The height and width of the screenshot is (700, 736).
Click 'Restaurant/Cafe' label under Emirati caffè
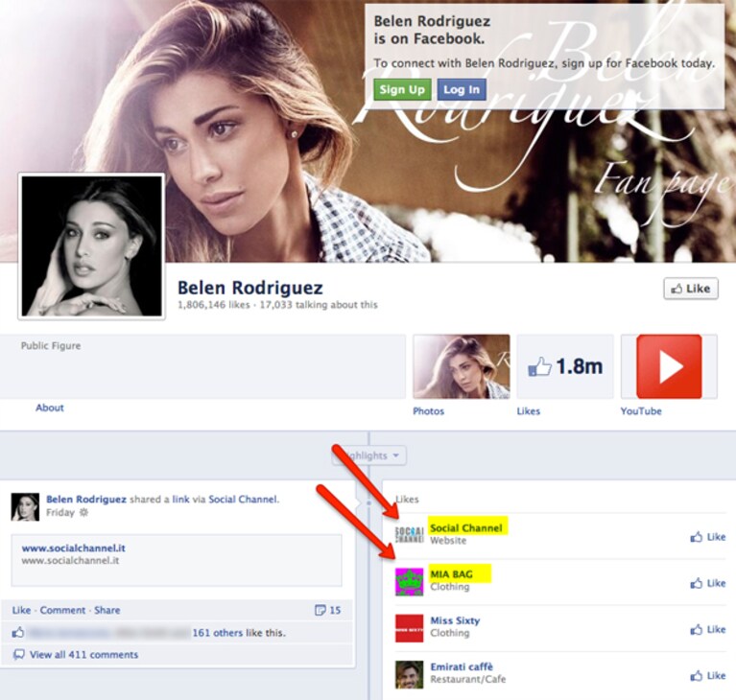[468, 679]
